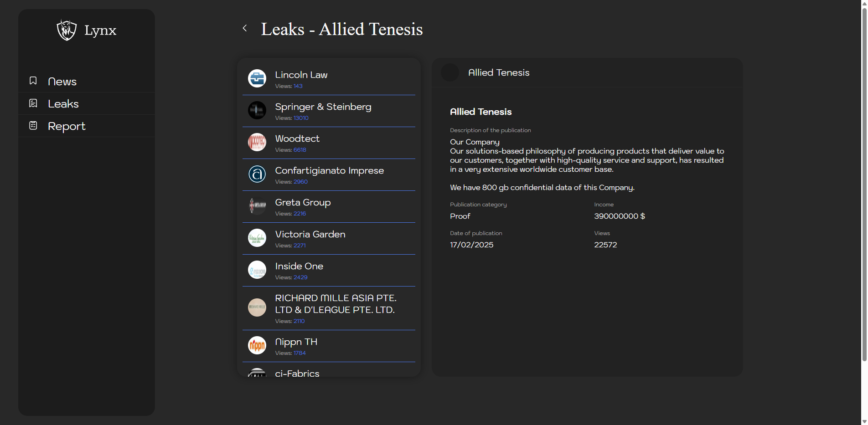Click the Lynx logo icon

(67, 30)
